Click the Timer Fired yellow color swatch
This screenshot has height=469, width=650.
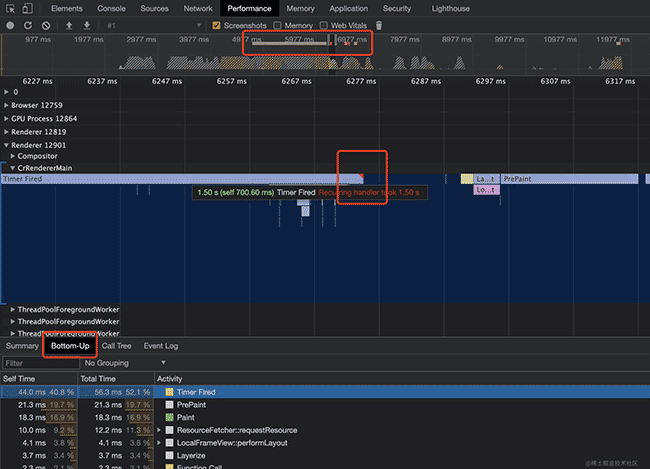point(169,392)
